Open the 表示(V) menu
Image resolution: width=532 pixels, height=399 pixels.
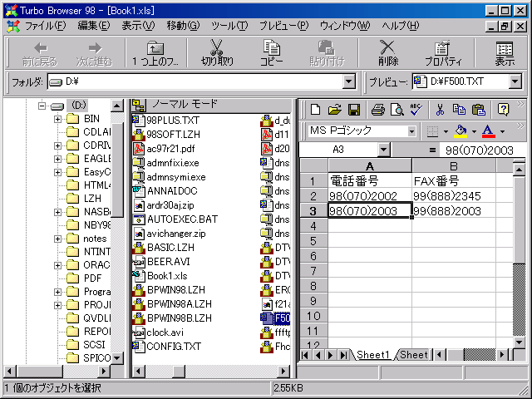pos(139,26)
